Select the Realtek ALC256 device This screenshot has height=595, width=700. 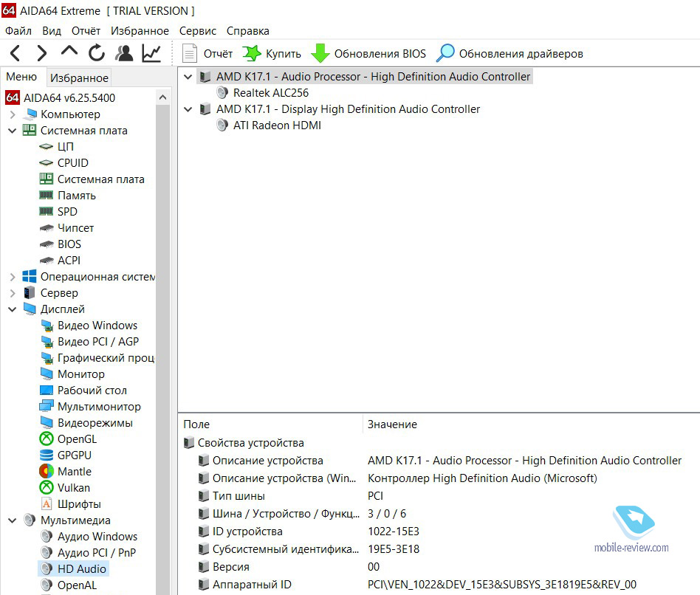pos(263,93)
